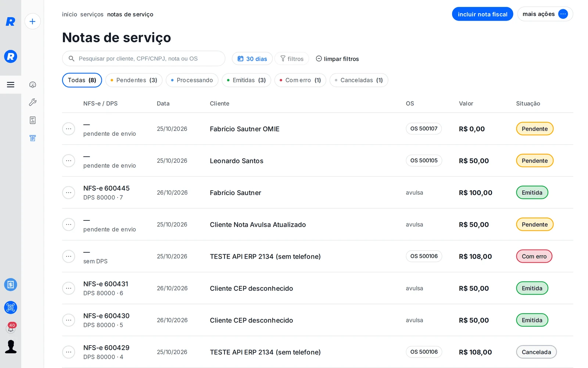Go to the início breadcrumb

point(69,14)
